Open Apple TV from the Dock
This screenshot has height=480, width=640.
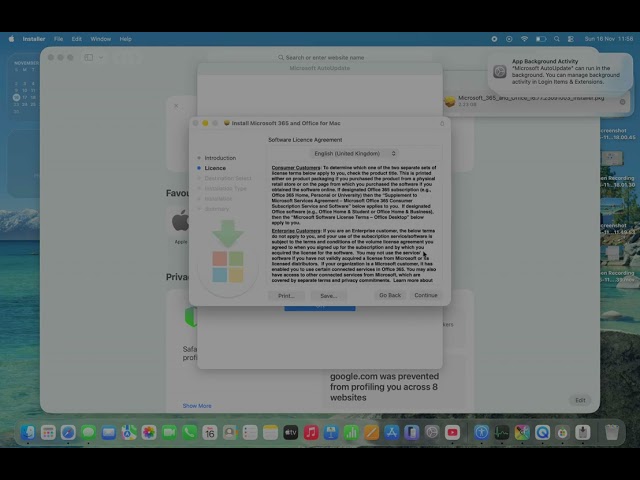click(291, 433)
